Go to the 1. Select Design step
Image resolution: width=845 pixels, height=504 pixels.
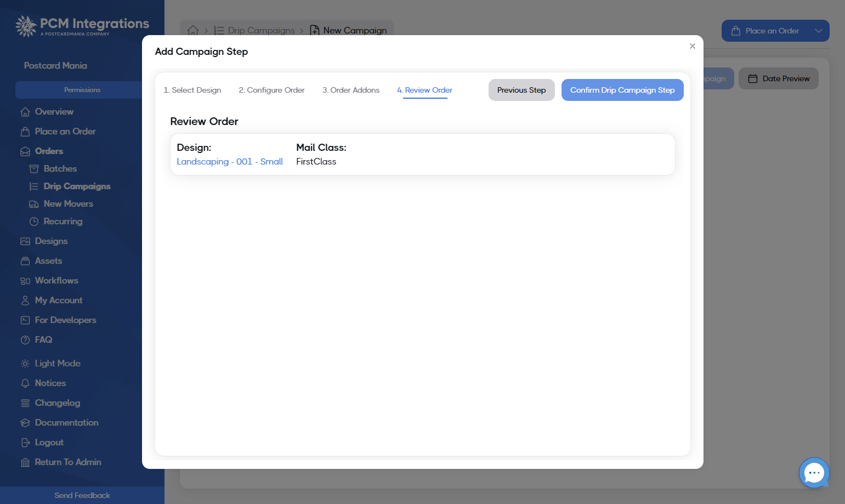click(x=192, y=90)
